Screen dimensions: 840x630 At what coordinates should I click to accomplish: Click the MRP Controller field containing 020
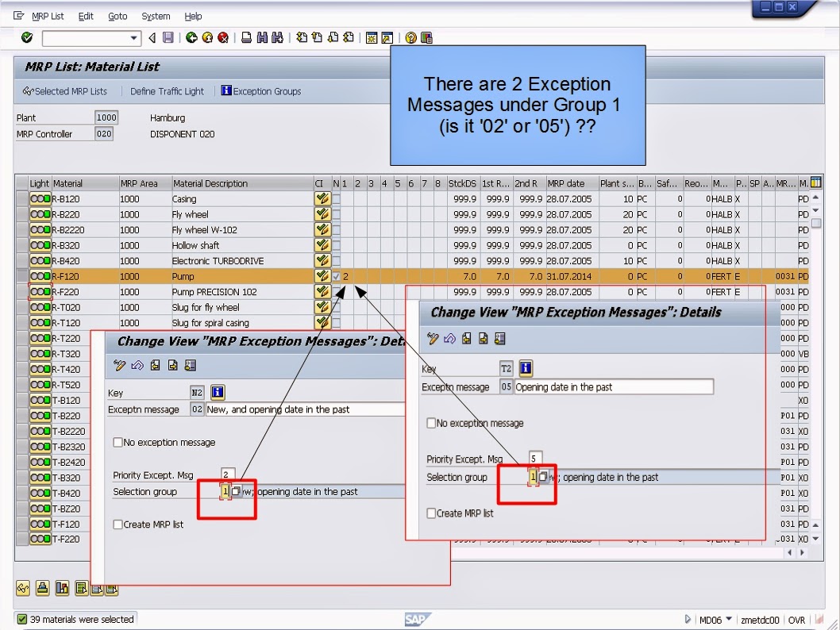click(x=104, y=134)
